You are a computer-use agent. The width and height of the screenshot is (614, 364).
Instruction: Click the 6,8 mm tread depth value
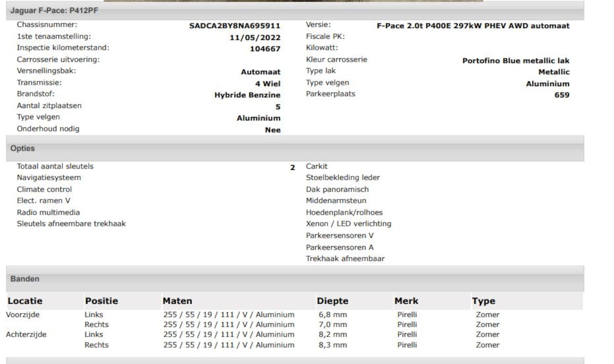pos(333,315)
